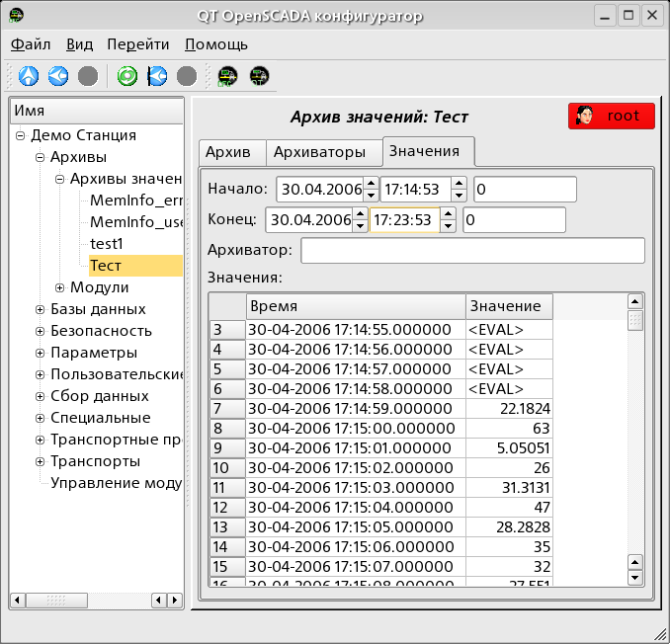The height and width of the screenshot is (644, 670).
Task: Click the back arrow toolbar icon
Action: [x=58, y=75]
